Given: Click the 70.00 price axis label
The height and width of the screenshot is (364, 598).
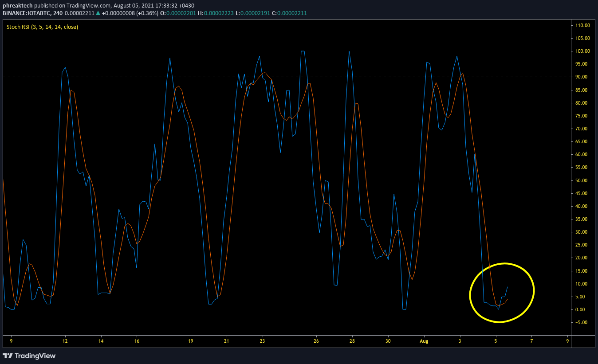Looking at the screenshot, I should click(x=582, y=129).
